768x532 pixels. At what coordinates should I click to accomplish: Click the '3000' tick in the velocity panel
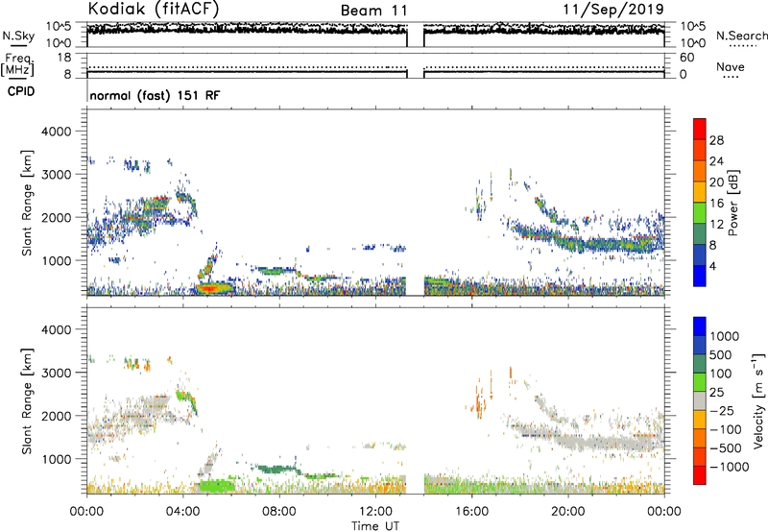click(x=56, y=373)
